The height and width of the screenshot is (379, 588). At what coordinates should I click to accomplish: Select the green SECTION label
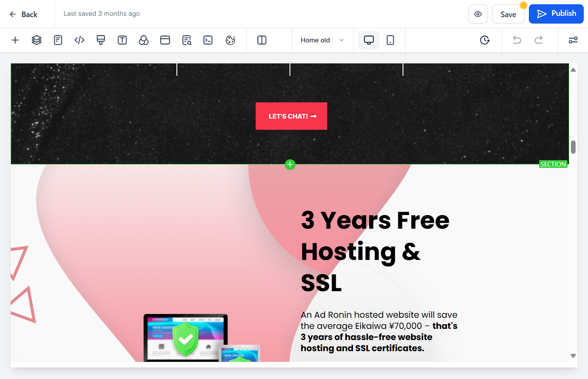click(x=553, y=164)
